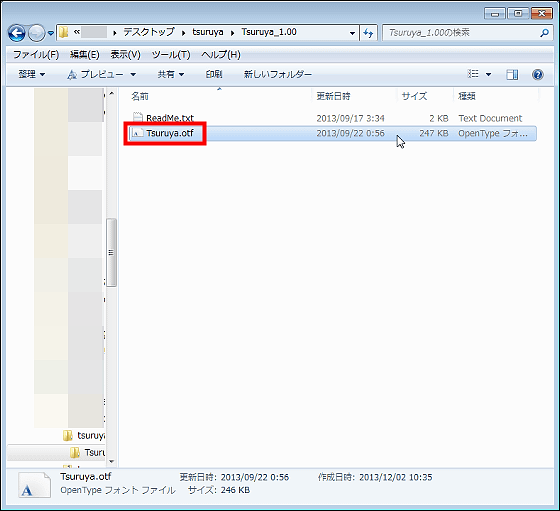The image size is (560, 511).
Task: Sort by the 名前 column header
Action: [140, 96]
